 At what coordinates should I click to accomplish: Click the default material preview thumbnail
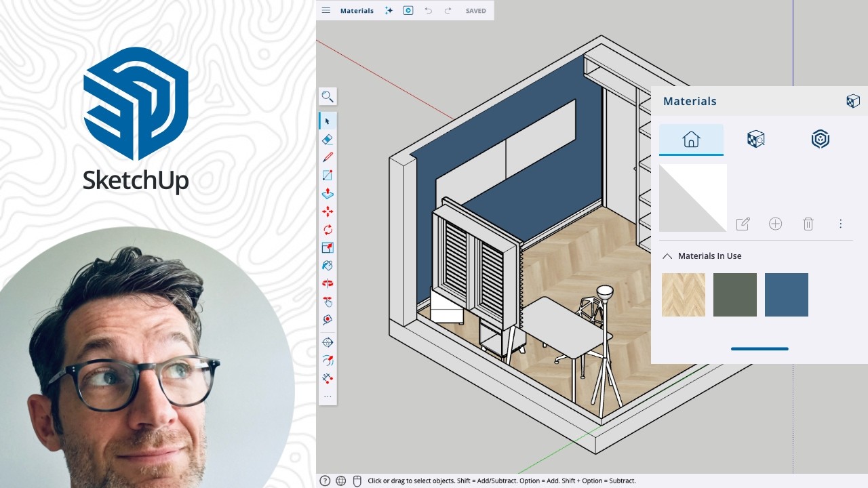pos(693,198)
